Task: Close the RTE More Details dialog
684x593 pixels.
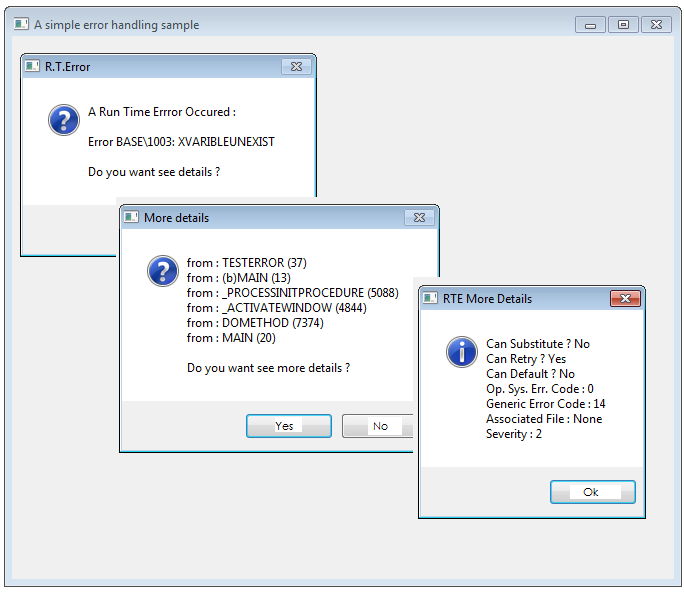Action: click(625, 298)
